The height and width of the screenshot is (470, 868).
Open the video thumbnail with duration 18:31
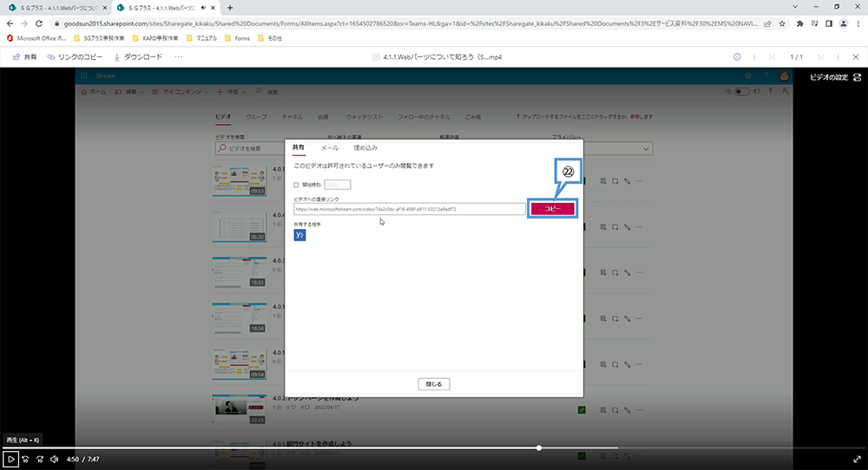[x=240, y=271]
